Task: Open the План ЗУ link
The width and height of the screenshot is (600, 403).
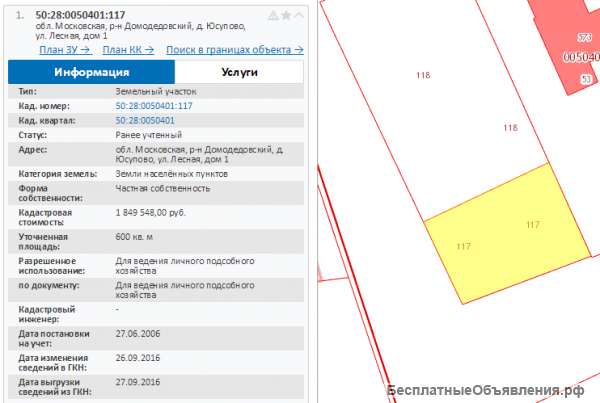Action: pos(65,48)
